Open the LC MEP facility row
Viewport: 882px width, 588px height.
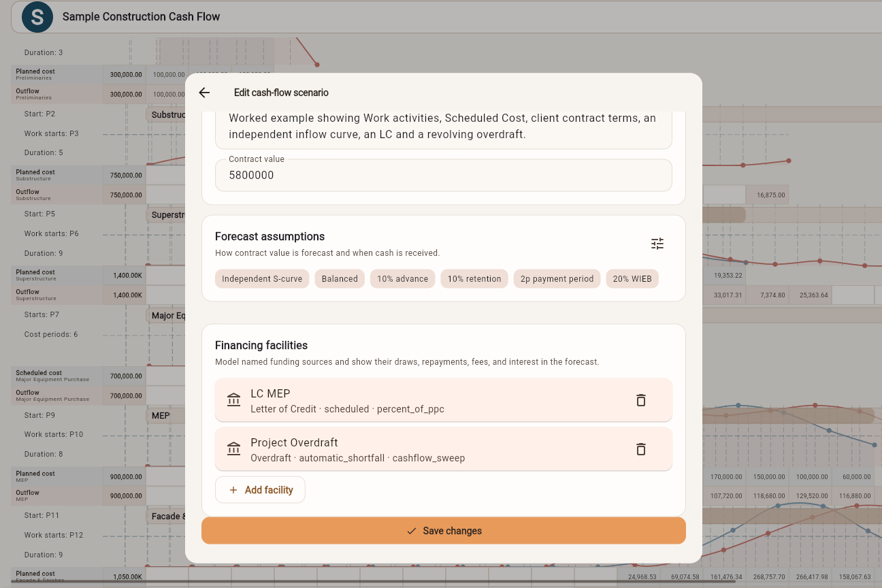coord(444,400)
